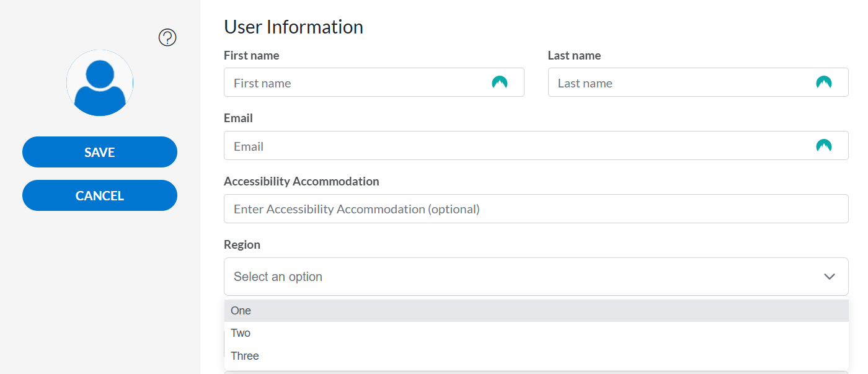Click the 'Accessibility Accommodation' label
Viewport: 868px width, 374px height.
[x=301, y=181]
